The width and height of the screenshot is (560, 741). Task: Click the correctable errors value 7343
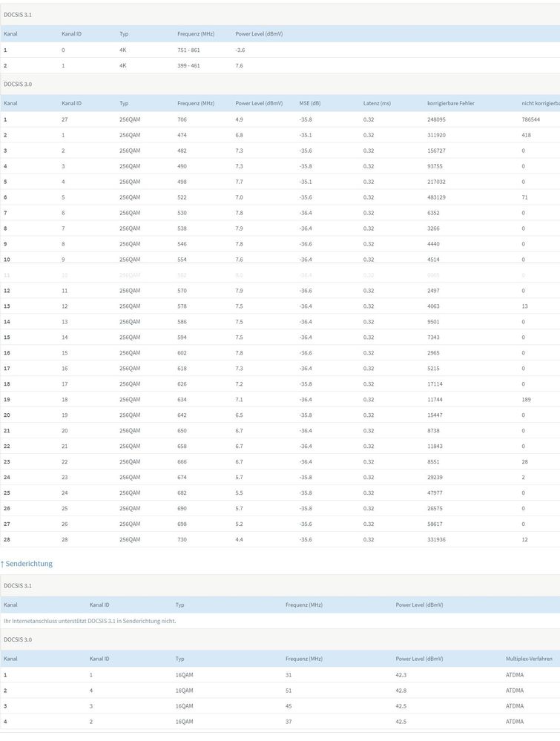[433, 337]
